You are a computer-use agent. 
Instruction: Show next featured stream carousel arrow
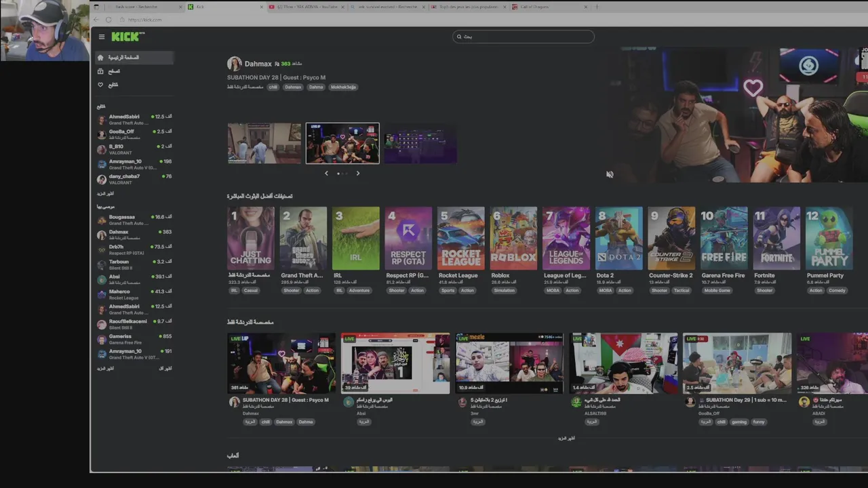click(x=358, y=174)
